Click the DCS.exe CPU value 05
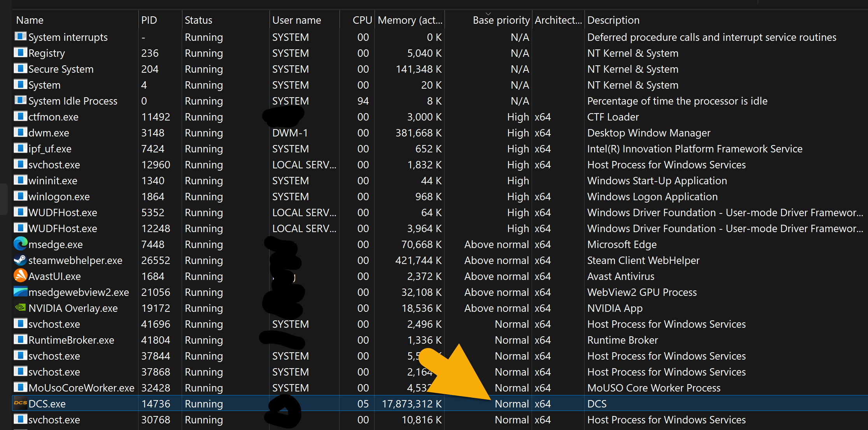 tap(363, 404)
